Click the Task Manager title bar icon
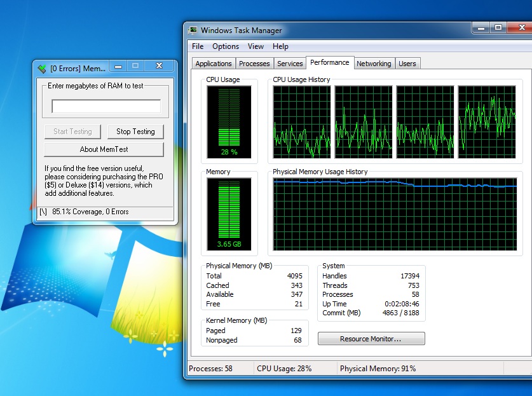Viewport: 532px width, 396px height. click(x=193, y=30)
